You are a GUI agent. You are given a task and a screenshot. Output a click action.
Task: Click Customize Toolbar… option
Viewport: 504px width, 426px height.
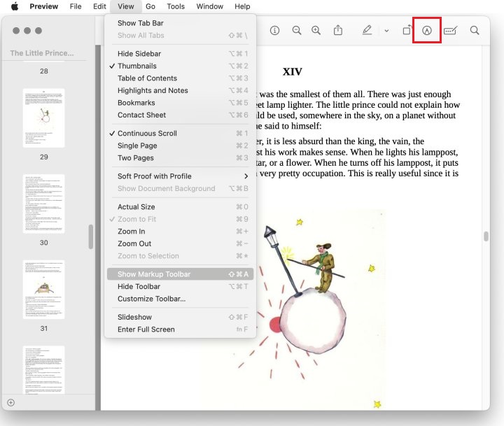coord(151,299)
